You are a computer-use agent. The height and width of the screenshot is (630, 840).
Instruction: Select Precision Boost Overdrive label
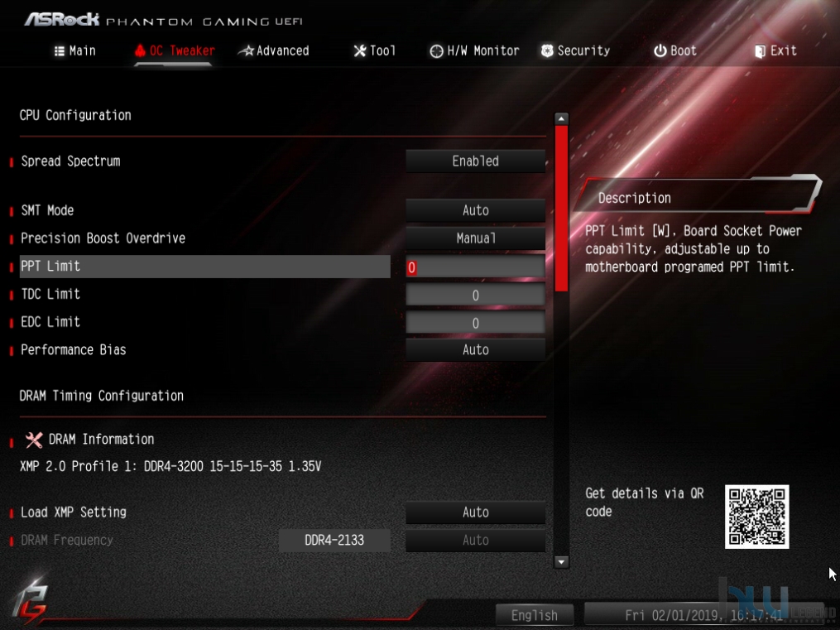tap(103, 238)
